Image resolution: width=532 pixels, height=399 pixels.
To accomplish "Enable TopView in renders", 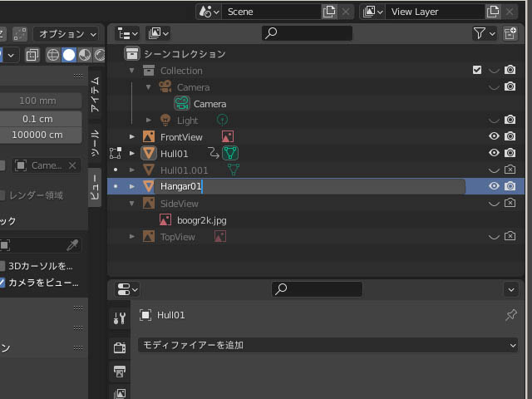I will click(510, 236).
